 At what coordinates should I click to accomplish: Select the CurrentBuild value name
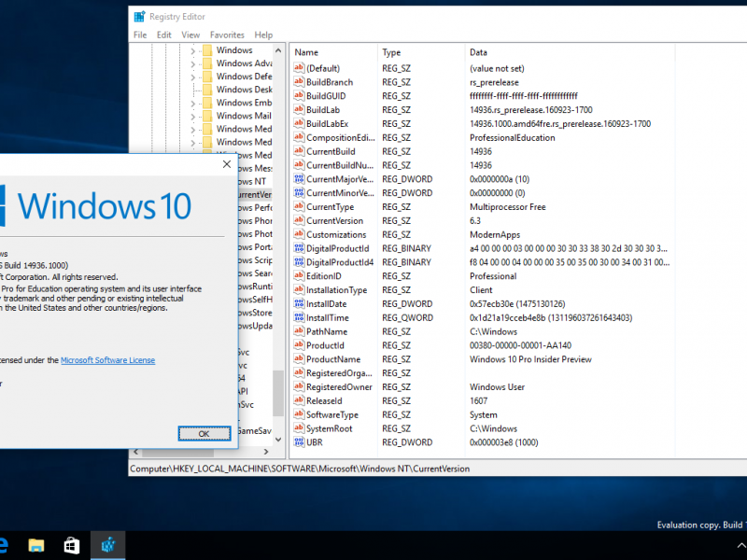[x=331, y=151]
